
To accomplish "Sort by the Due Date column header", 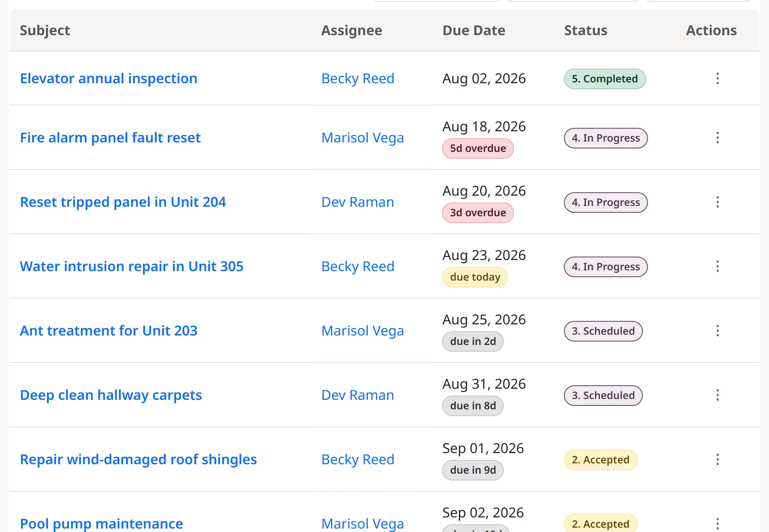I will [474, 31].
